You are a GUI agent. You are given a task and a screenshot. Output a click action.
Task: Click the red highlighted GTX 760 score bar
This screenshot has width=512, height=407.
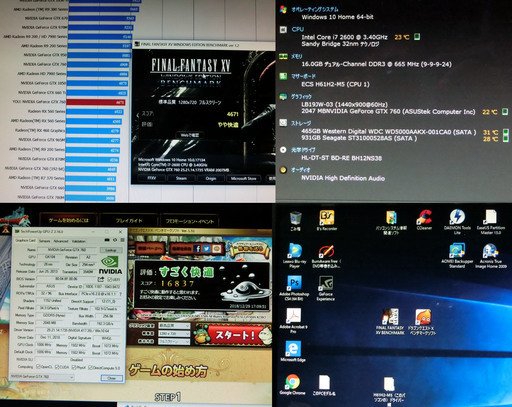pyautogui.click(x=97, y=102)
